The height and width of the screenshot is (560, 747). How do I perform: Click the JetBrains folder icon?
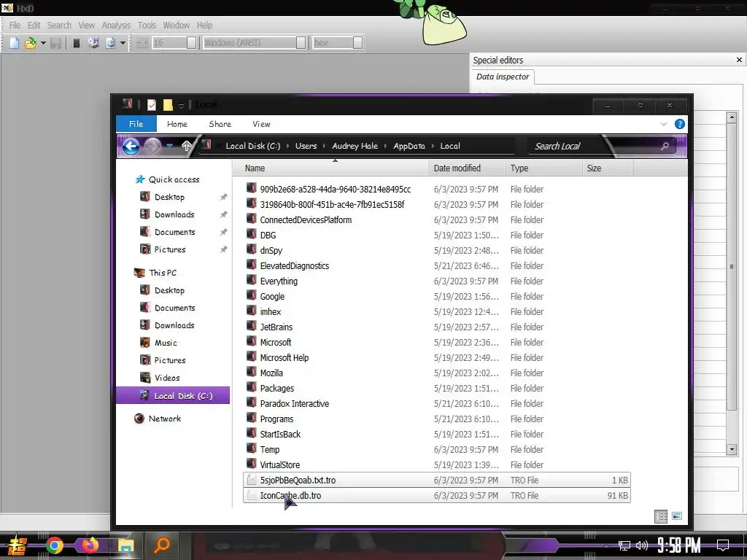(252, 326)
